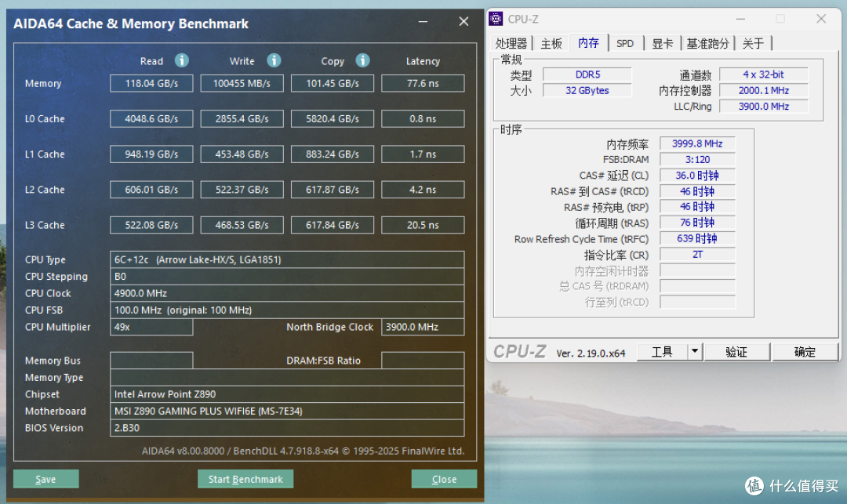
Task: Click the BIOS Version field 2.B30
Action: [287, 427]
